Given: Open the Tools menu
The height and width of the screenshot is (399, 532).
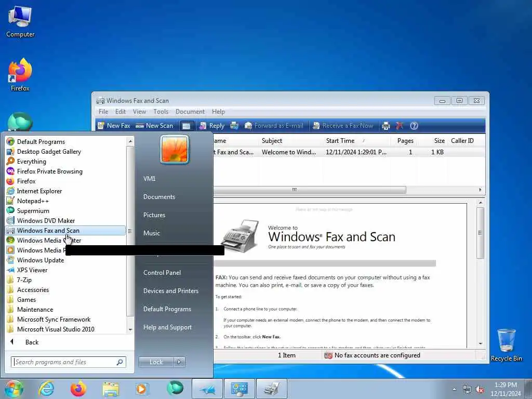Looking at the screenshot, I should pos(161,112).
